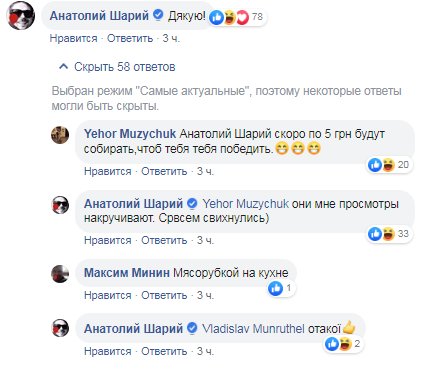The width and height of the screenshot is (442, 369).
Task: Open the mentioned Yehor Muzychuk link in Шарий's reply
Action: 245,204
